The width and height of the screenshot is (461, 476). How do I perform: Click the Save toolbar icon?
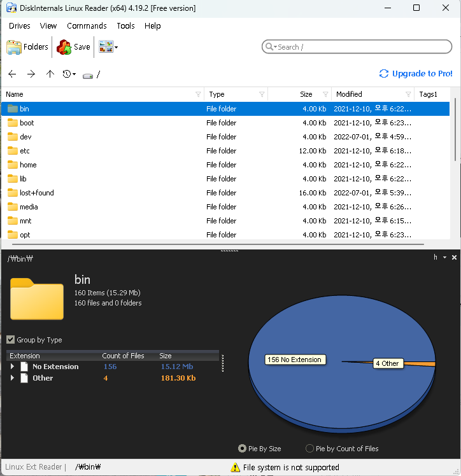(x=64, y=47)
